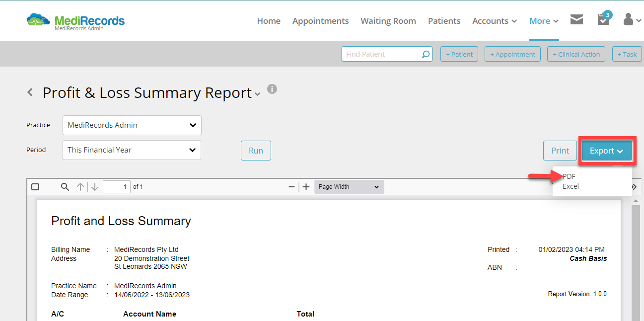Screen dimensions: 644x321
Task: Go to previous page in PDF viewer
Action: point(80,187)
